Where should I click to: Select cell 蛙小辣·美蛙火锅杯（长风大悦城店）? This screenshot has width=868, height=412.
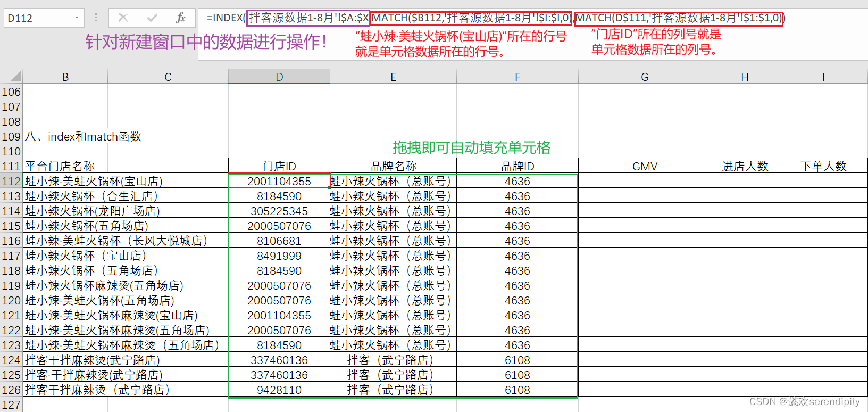[x=126, y=241]
